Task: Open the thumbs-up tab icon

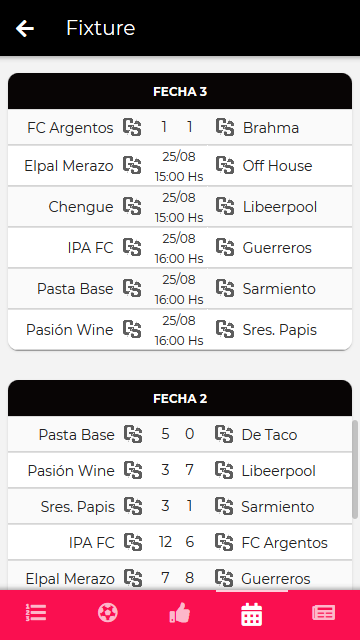Action: [180, 613]
